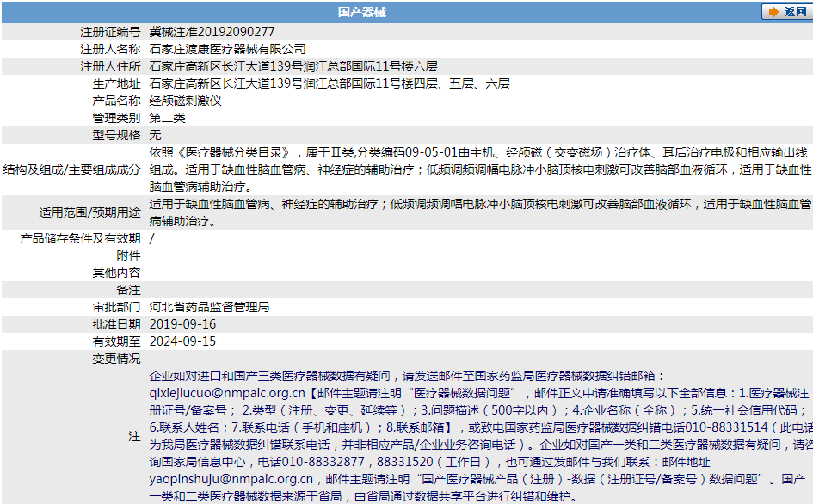Click the 审批部门 label

coord(116,307)
